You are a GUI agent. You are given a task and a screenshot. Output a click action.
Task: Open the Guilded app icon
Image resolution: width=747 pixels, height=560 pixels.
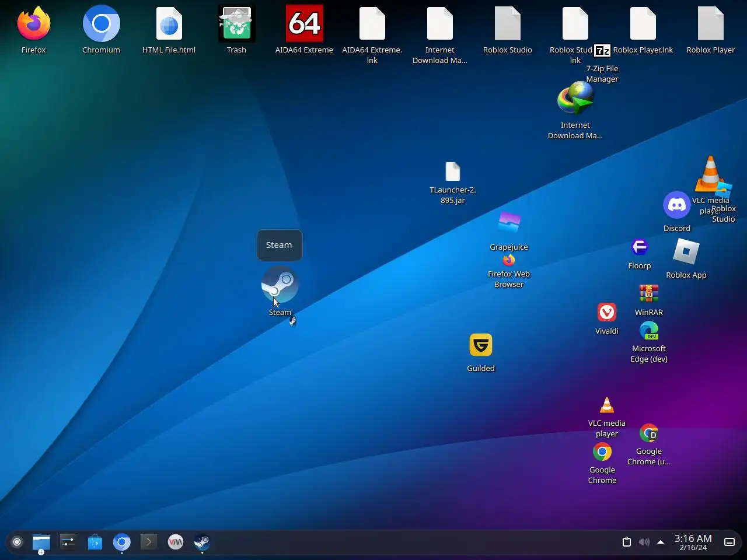coord(481,345)
